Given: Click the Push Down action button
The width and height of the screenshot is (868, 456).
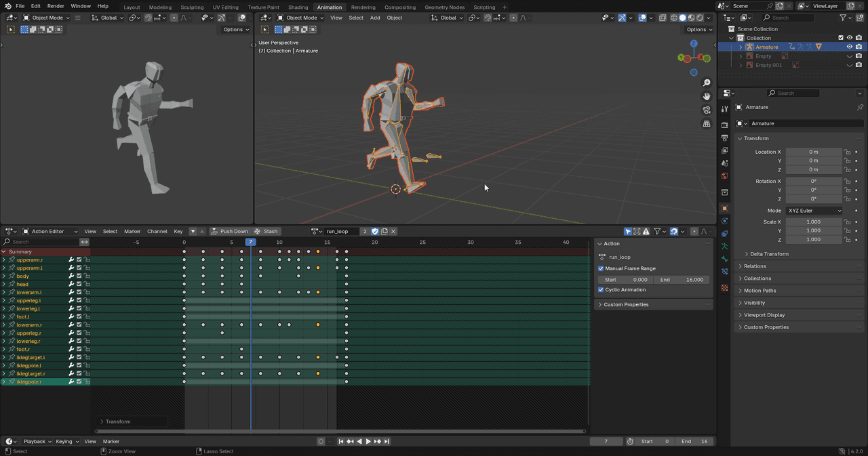Looking at the screenshot, I should click(229, 231).
